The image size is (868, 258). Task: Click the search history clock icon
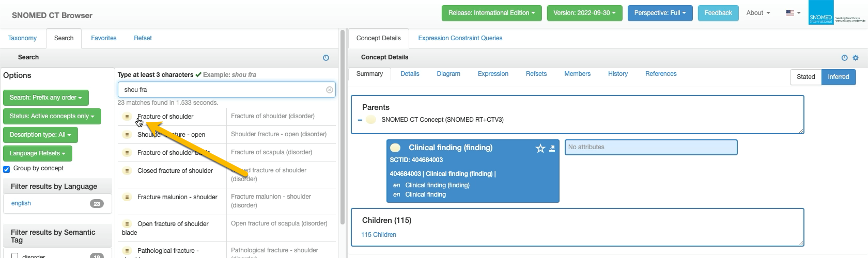[326, 58]
